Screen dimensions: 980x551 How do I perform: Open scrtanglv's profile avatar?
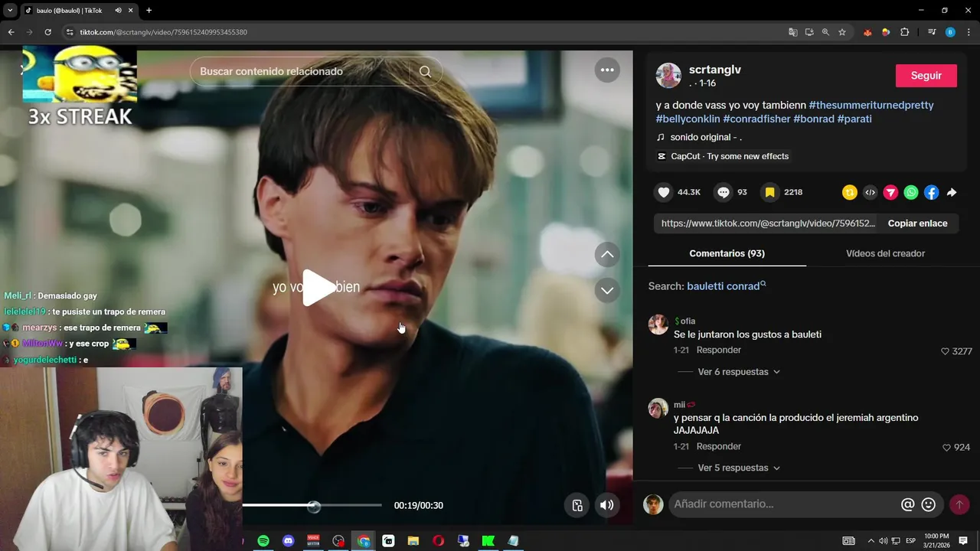point(668,76)
